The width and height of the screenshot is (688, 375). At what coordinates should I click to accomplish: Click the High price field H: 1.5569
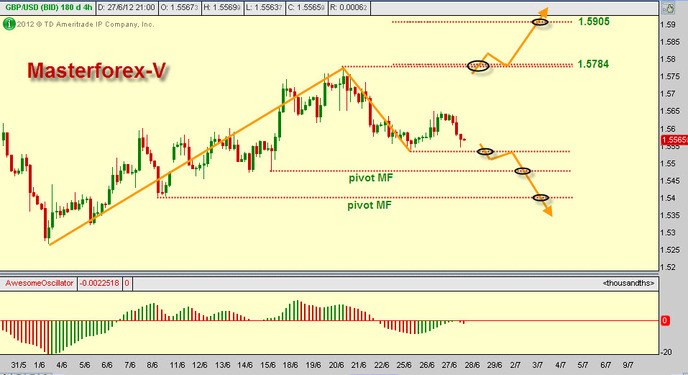222,7
